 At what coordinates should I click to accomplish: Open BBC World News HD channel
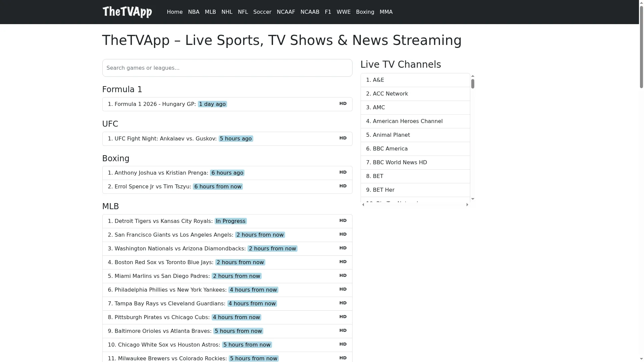tap(415, 163)
